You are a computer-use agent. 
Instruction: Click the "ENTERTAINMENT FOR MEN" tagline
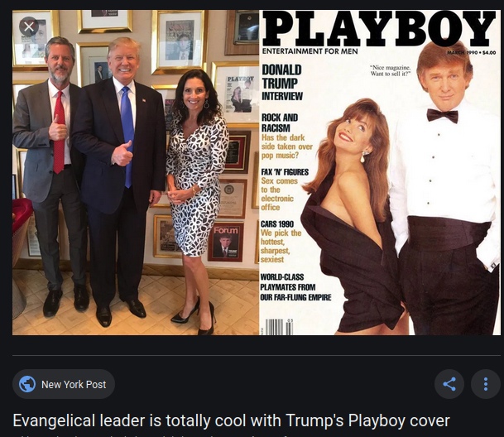coord(305,52)
